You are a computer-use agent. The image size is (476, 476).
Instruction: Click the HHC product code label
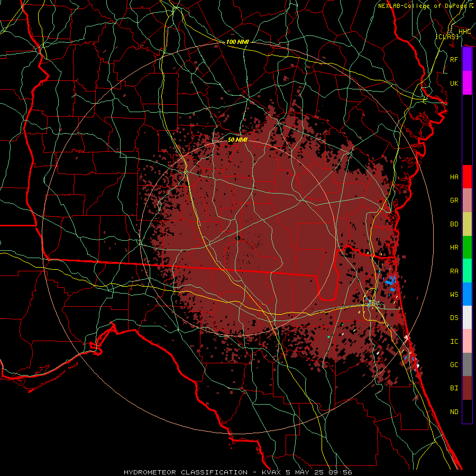point(464,32)
